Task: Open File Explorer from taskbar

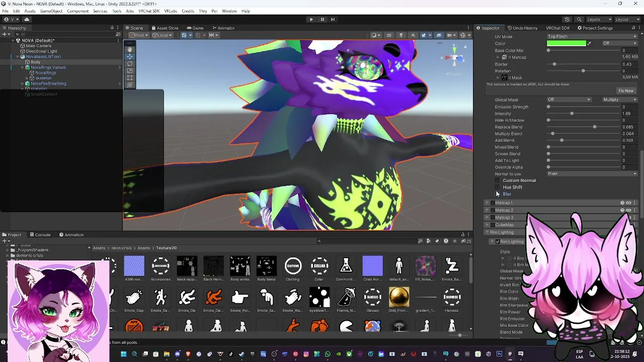Action: tap(167, 354)
